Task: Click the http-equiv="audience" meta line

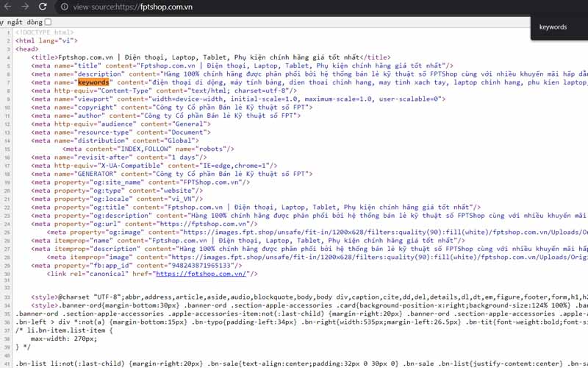Action: 121,124
